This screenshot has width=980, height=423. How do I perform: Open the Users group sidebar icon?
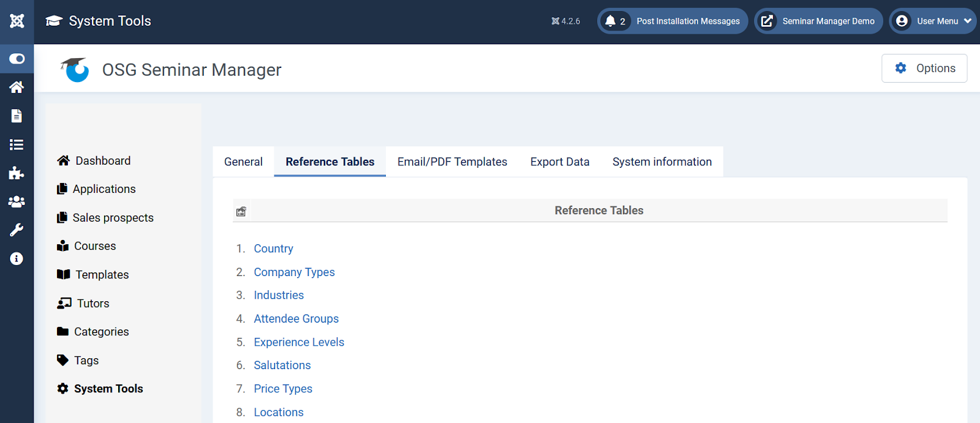(17, 201)
